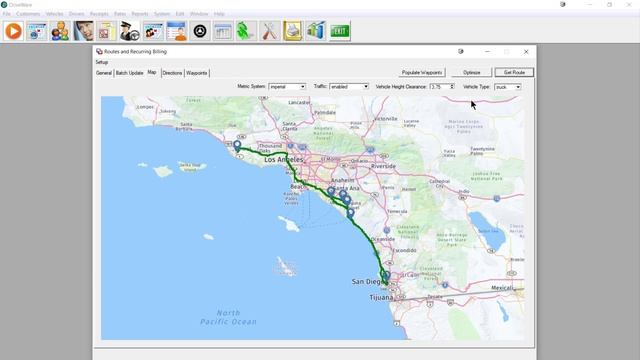Image resolution: width=640 pixels, height=360 pixels.
Task: Open the Drivers menu
Action: click(76, 14)
